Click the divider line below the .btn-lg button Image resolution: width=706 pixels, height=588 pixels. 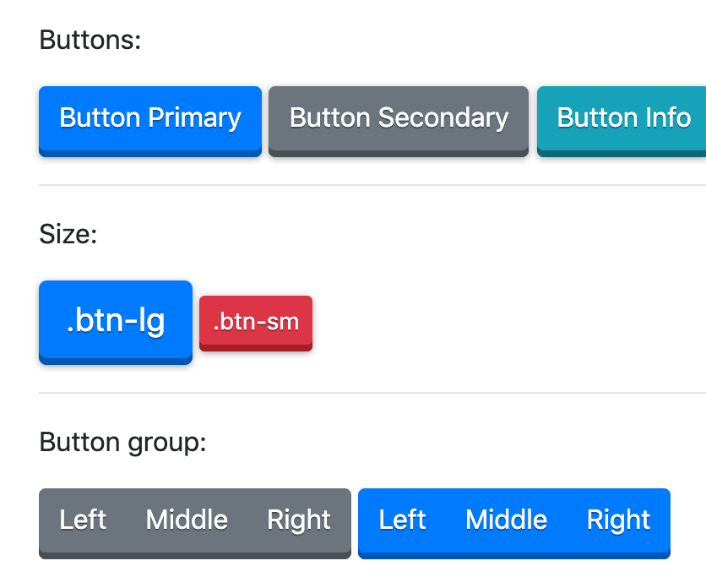372,393
